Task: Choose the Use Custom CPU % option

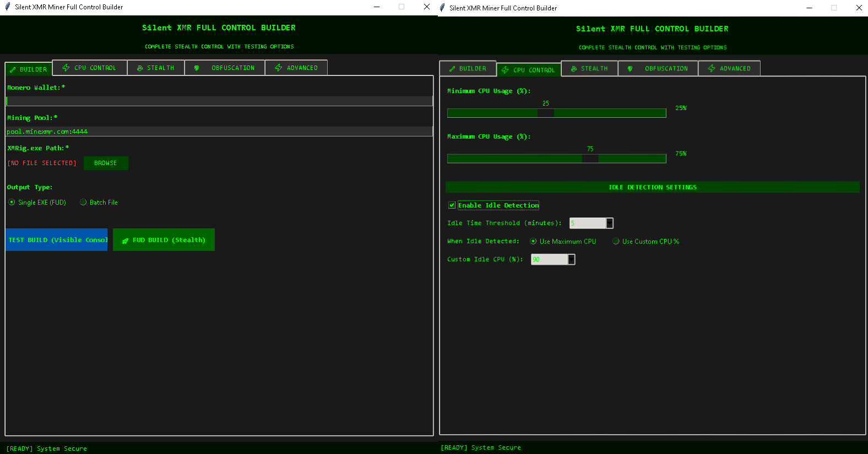Action: (x=616, y=242)
